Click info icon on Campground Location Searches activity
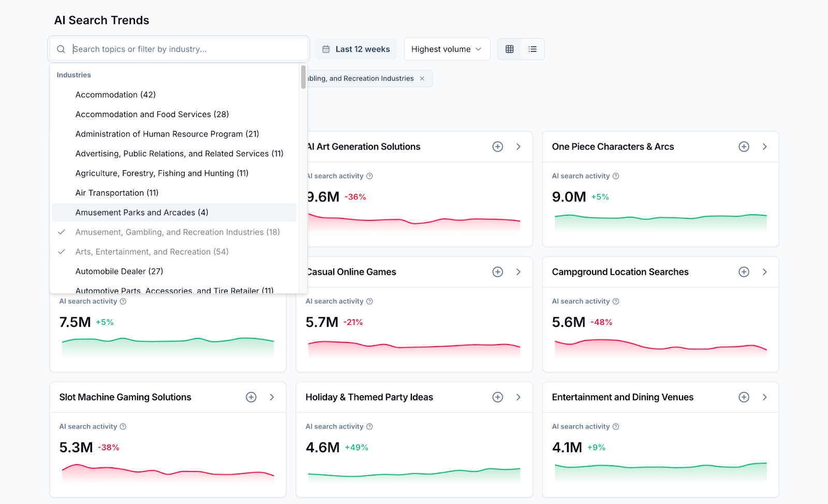The width and height of the screenshot is (828, 504). tap(616, 301)
